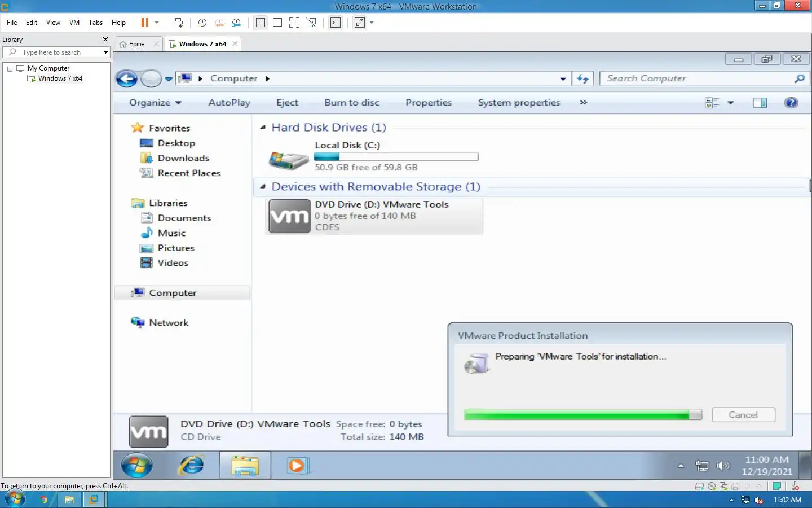Image resolution: width=812 pixels, height=508 pixels.
Task: Revert VM to previous snapshot icon
Action: point(219,23)
